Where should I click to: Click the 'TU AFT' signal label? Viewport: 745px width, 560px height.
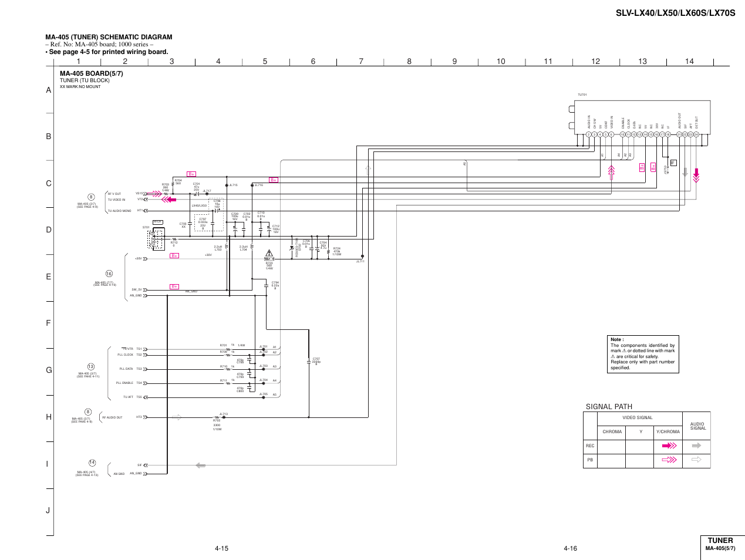click(x=129, y=397)
